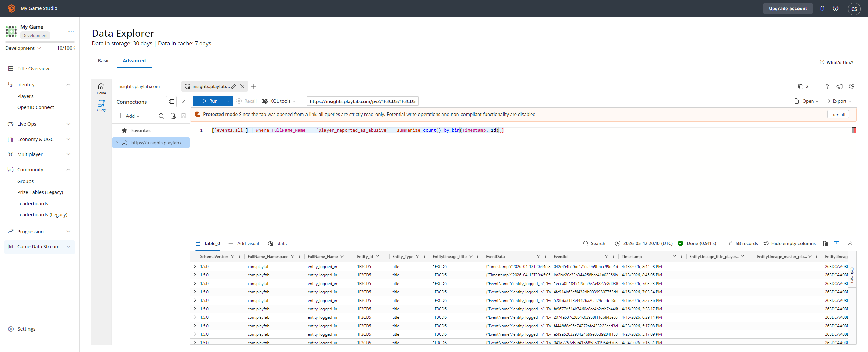Click the What's this? help link
868x352 pixels.
point(836,62)
